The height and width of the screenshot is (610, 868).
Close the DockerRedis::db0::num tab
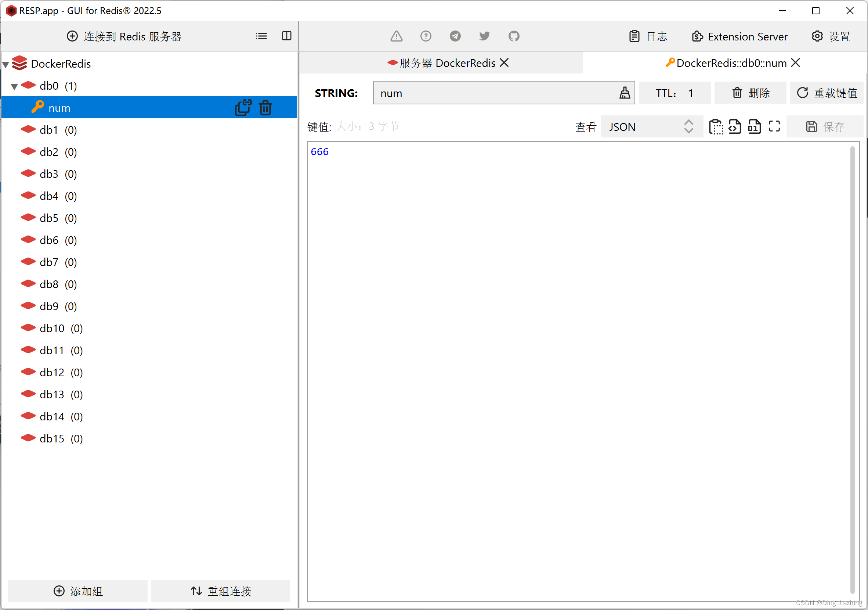(795, 62)
